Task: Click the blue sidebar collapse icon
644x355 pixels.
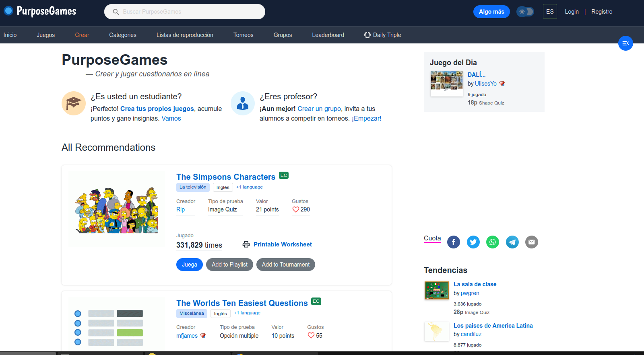Action: (625, 43)
